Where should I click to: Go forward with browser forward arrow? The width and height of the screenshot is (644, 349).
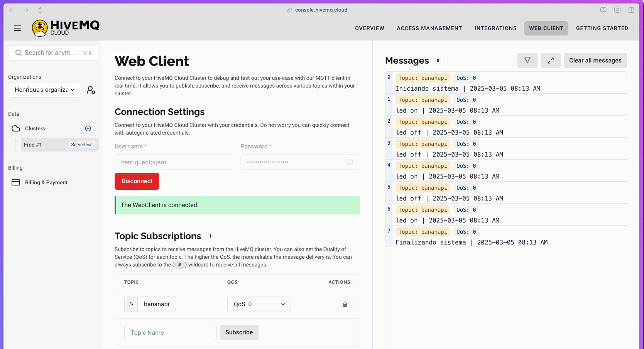click(x=26, y=10)
